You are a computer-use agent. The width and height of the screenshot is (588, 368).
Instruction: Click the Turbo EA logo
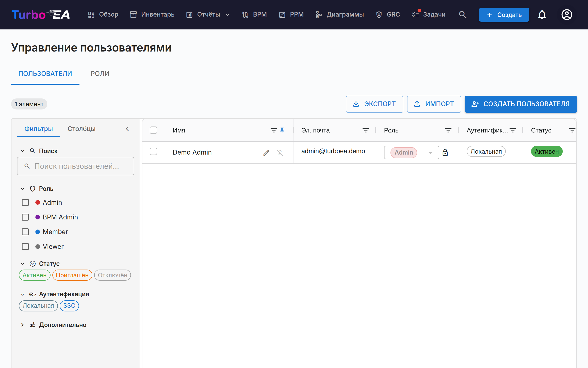[41, 14]
